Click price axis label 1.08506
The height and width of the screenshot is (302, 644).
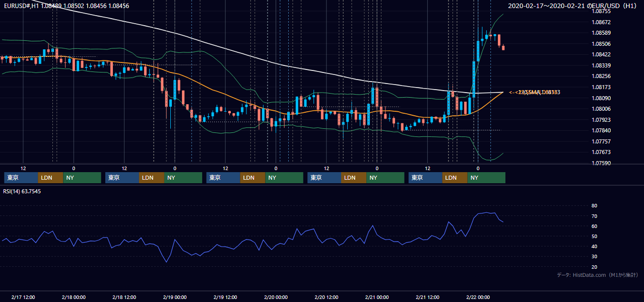602,44
